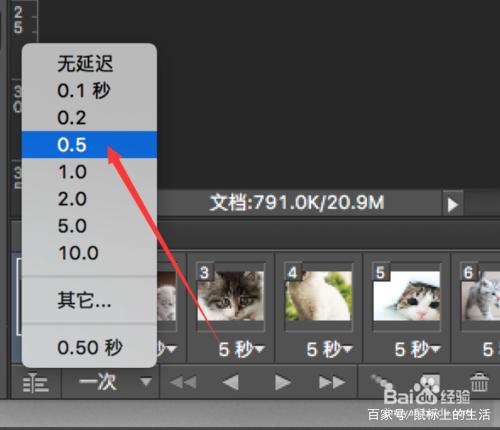The height and width of the screenshot is (430, 500).
Task: Open frame 5 delay dropdown 5 秒
Action: [x=417, y=349]
